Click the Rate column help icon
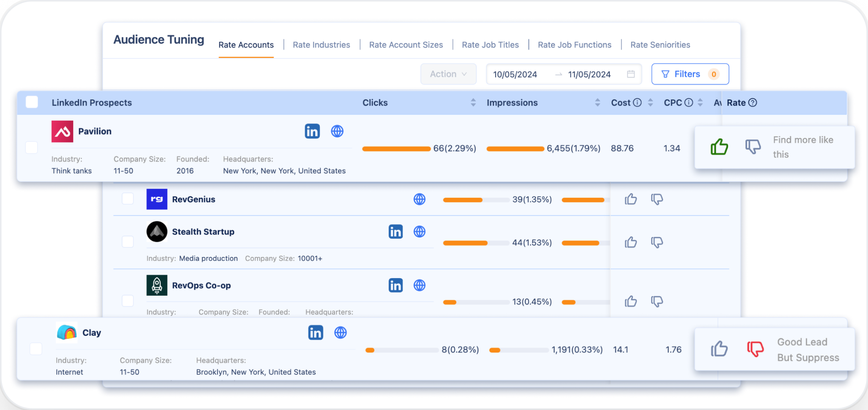The image size is (868, 410). [x=753, y=102]
